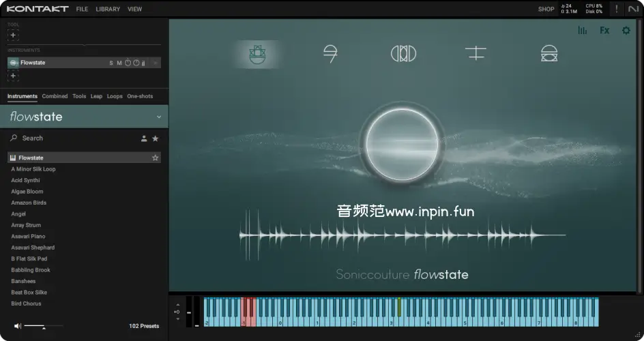Switch to the Instruments browser tab
Viewport: 644px width, 341px height.
[23, 96]
